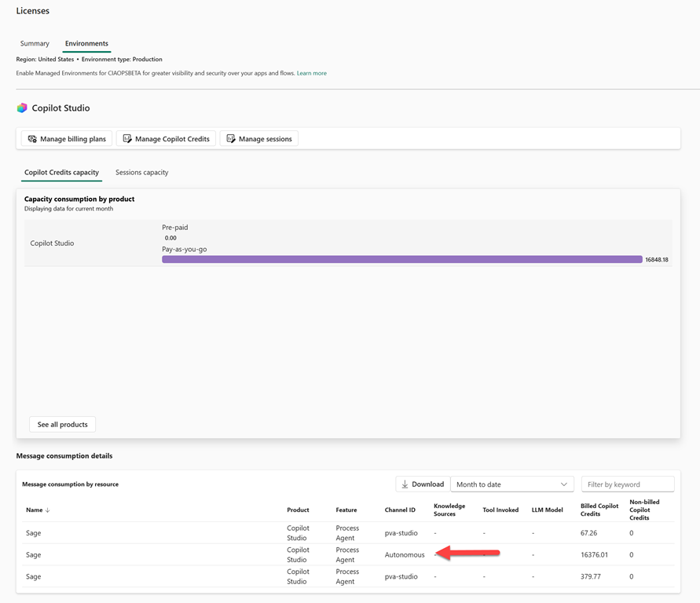700x603 pixels.
Task: Click the Licenses page title
Action: 32,11
